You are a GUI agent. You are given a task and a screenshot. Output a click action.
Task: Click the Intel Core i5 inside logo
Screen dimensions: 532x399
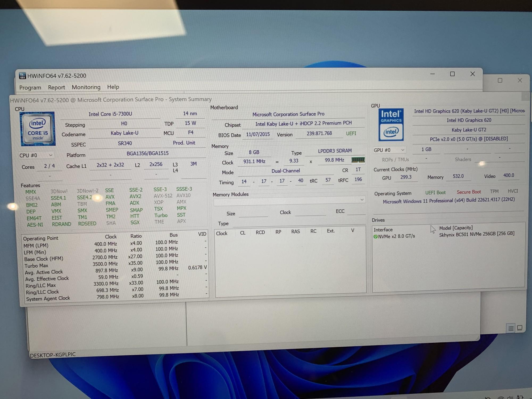(x=38, y=129)
